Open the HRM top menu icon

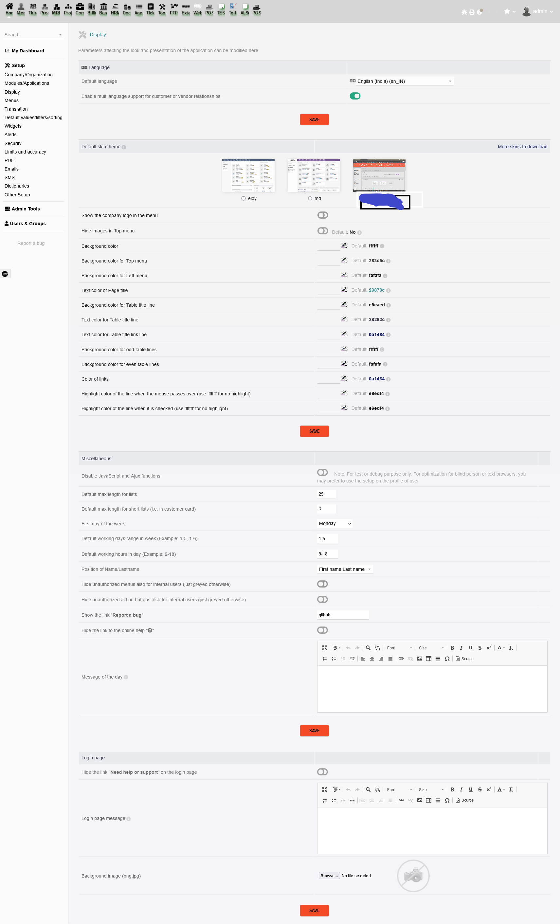(x=115, y=6)
